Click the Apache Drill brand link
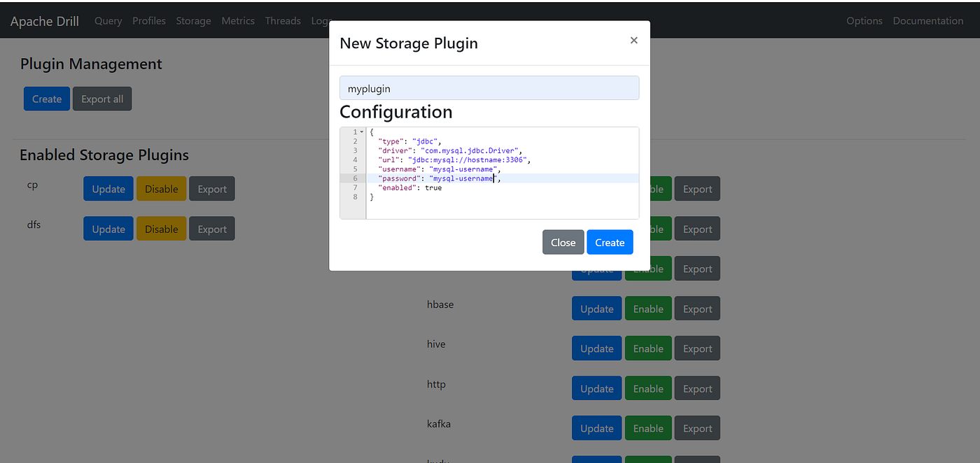 (x=45, y=21)
